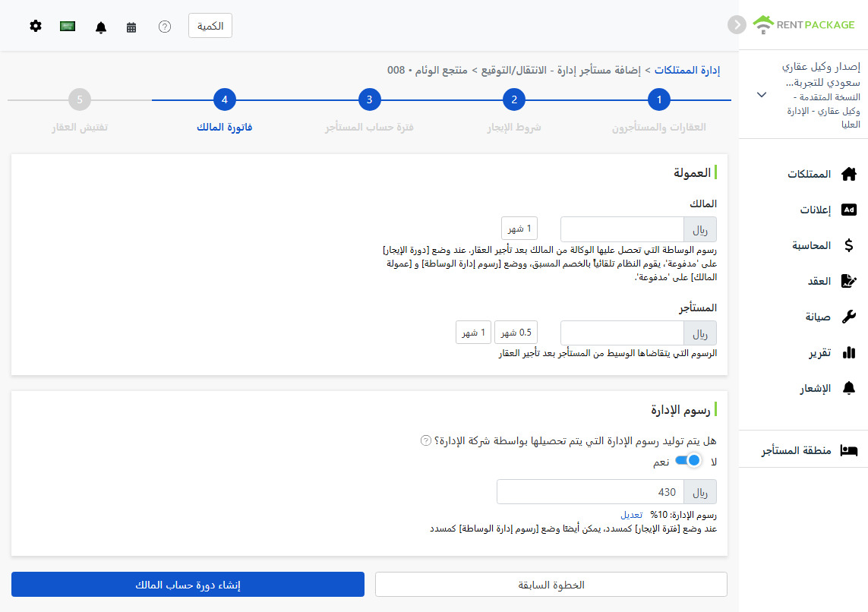
Task: Collapse sidebar with the arrow circle icon
Action: [x=737, y=24]
